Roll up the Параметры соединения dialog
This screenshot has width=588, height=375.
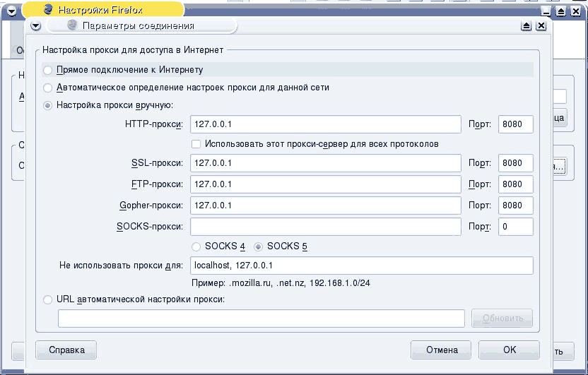pos(527,26)
